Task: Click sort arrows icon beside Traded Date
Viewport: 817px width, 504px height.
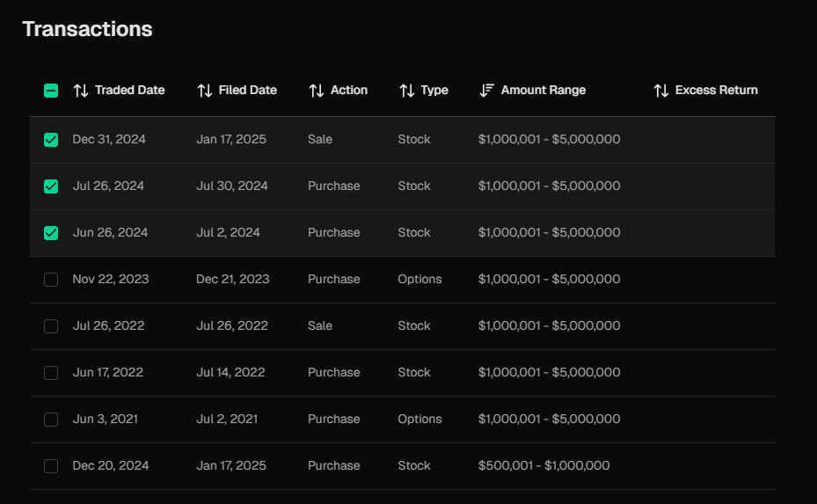Action: click(81, 91)
